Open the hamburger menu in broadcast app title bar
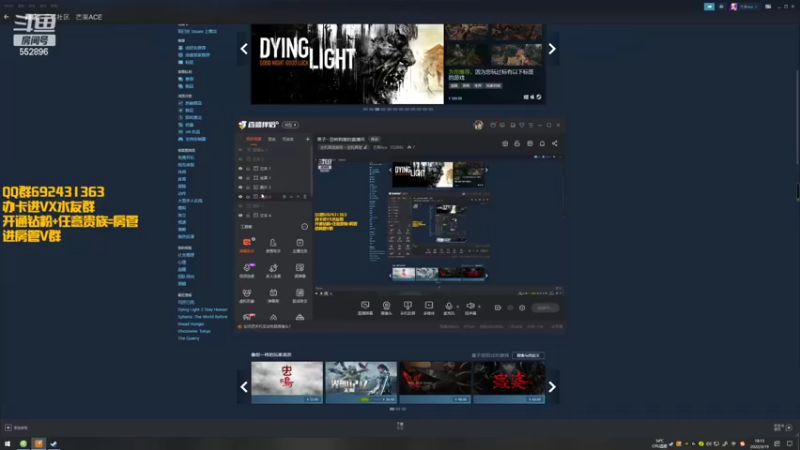Screen dimensions: 800x450 pos(531,125)
